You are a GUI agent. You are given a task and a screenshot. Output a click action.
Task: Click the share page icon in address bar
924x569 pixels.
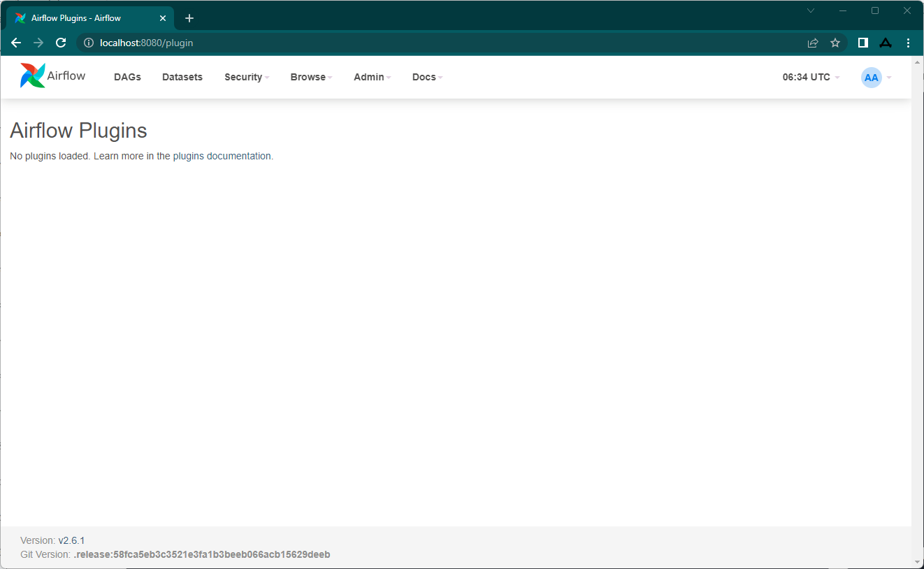pos(813,43)
